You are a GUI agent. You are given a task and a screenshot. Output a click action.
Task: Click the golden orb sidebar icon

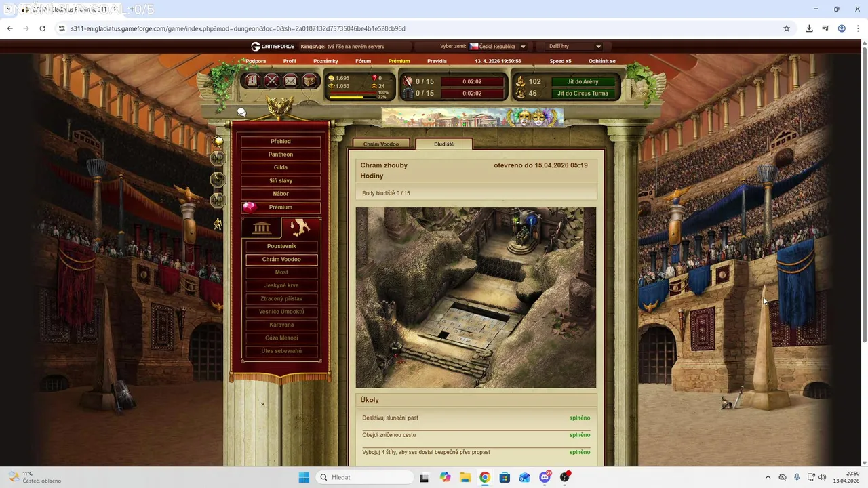coord(218,141)
